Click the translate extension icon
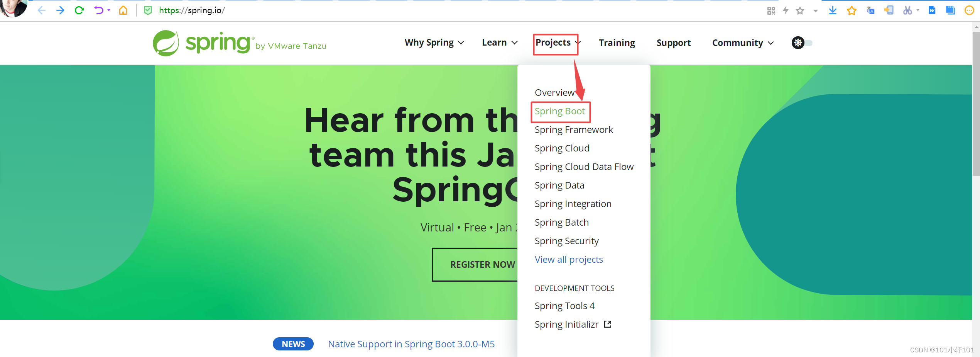The width and height of the screenshot is (980, 357). (870, 10)
